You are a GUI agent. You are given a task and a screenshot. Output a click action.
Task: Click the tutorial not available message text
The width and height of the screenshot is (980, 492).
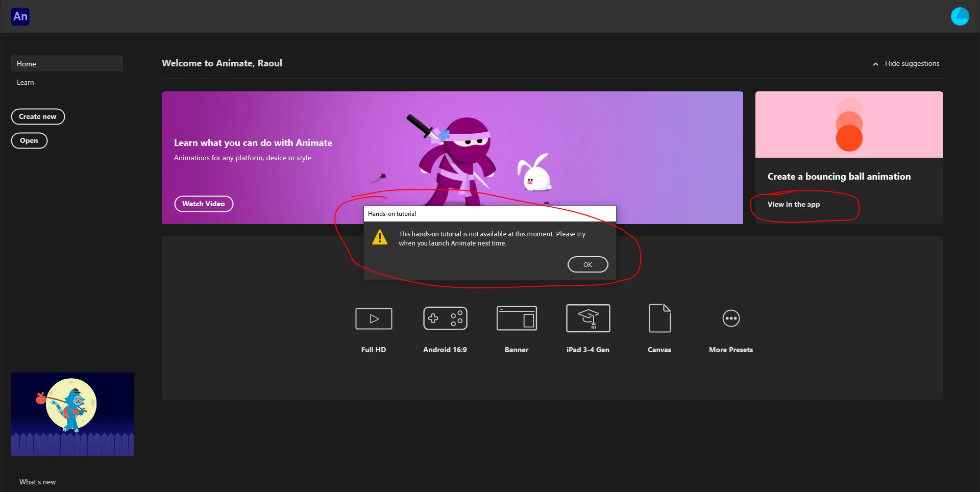[492, 238]
